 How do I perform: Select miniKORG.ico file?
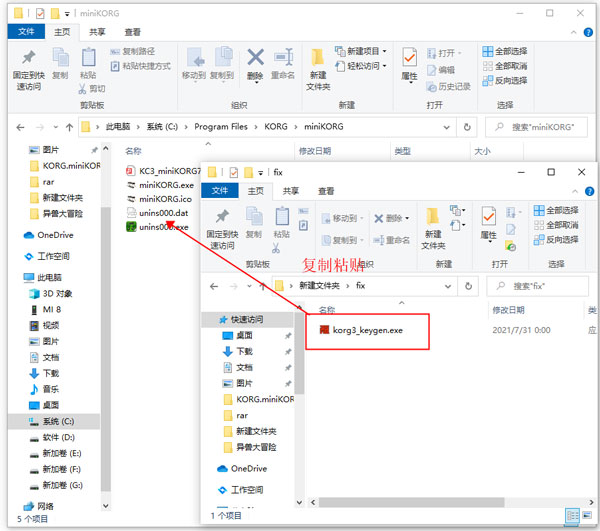pyautogui.click(x=160, y=199)
